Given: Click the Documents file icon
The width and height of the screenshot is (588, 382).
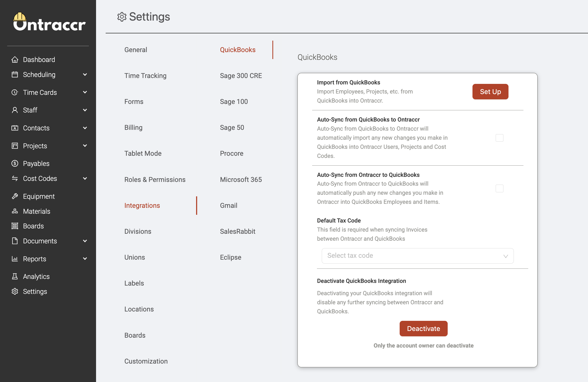Looking at the screenshot, I should coord(15,241).
